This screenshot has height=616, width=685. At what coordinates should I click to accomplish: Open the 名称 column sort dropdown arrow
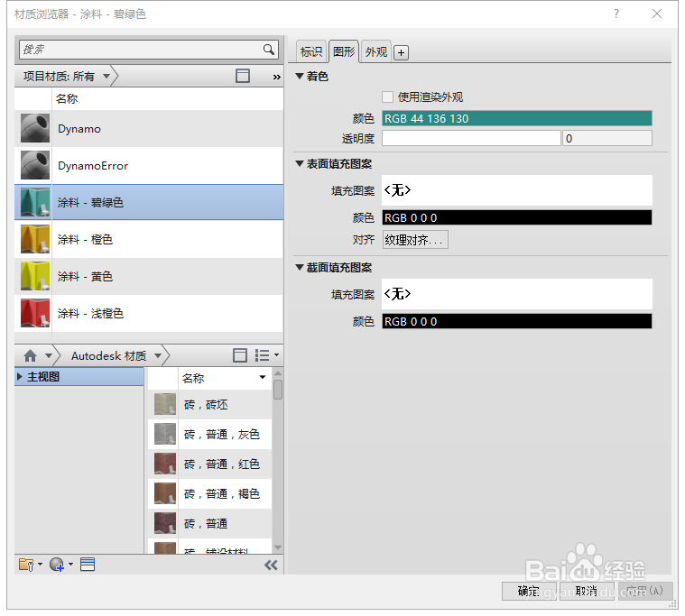click(262, 377)
